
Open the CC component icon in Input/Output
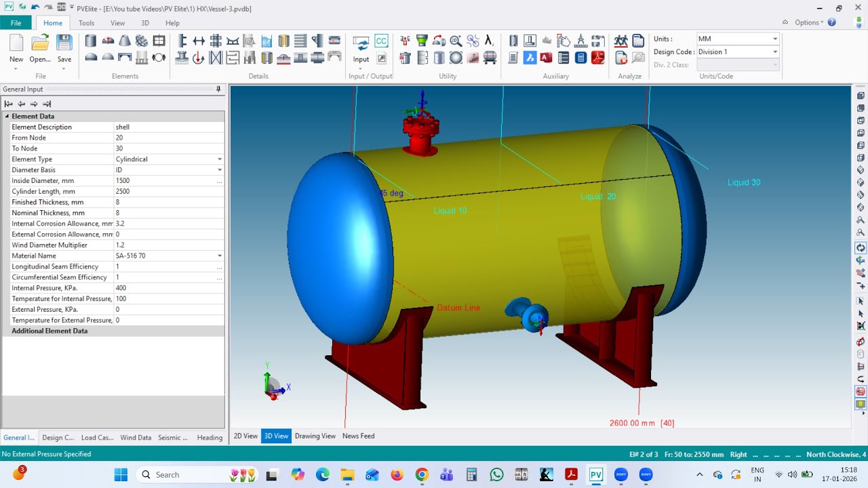(381, 41)
